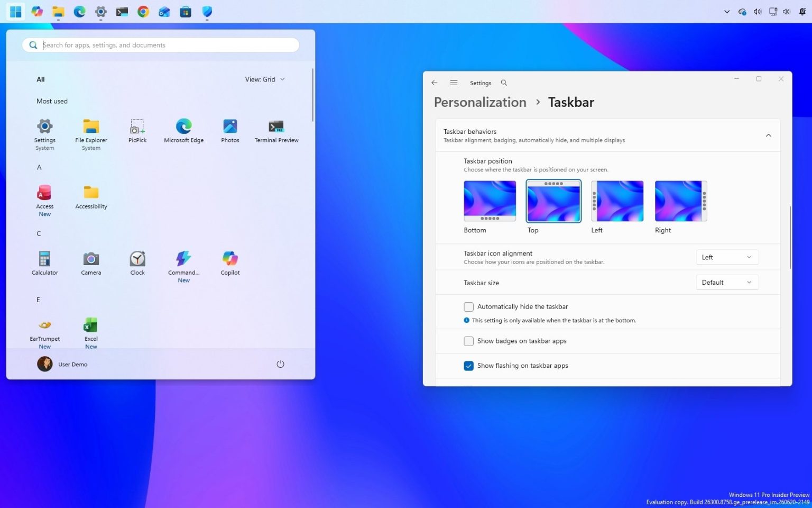This screenshot has height=508, width=812.
Task: Open the Accessibility folder in Start menu
Action: pos(91,197)
